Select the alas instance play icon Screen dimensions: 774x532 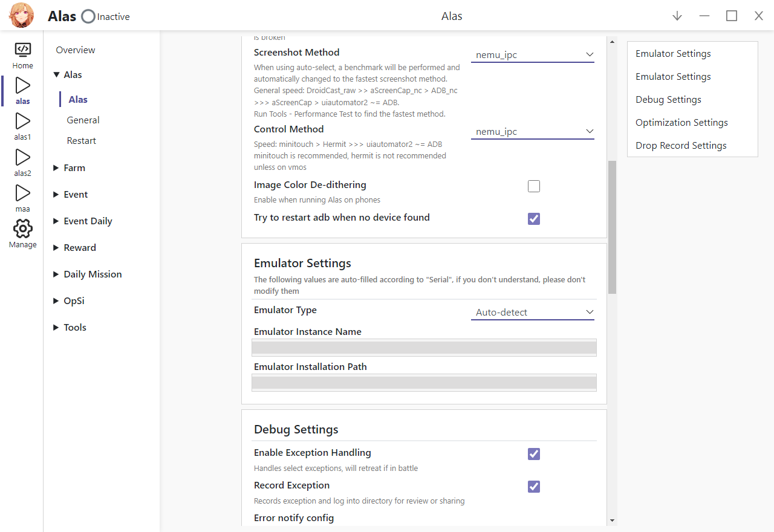[x=23, y=85]
